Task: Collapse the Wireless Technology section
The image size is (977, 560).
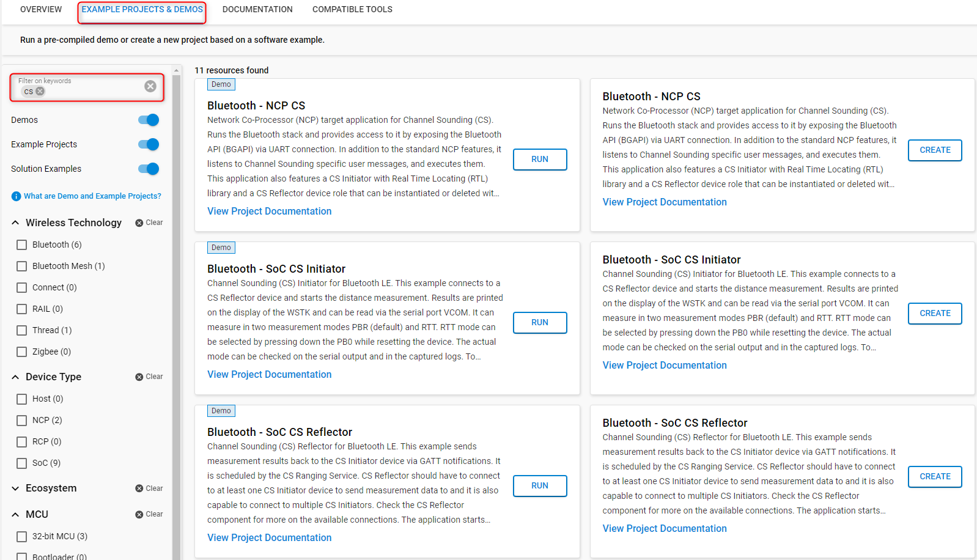Action: pos(15,223)
